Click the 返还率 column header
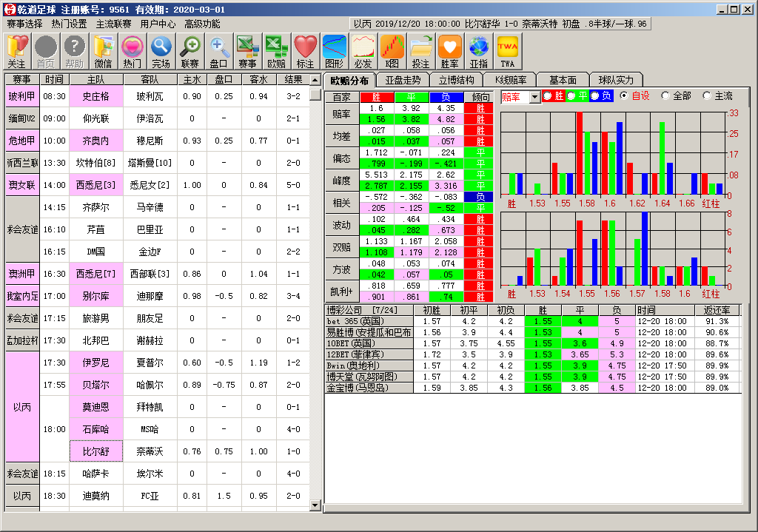The image size is (758, 532). pyautogui.click(x=717, y=310)
